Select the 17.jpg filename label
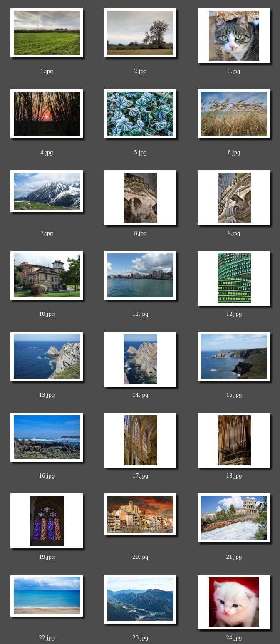The height and width of the screenshot is (644, 280). click(140, 476)
